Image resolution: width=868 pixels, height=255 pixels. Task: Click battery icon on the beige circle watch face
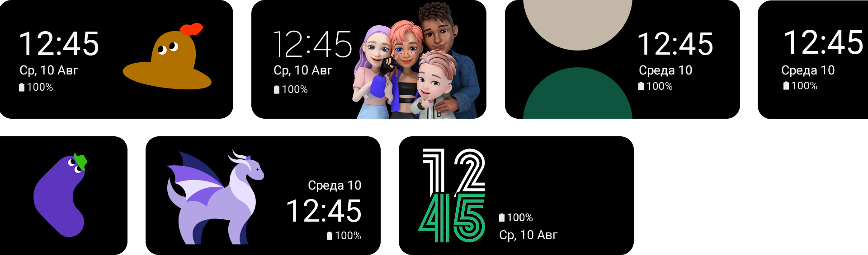641,86
